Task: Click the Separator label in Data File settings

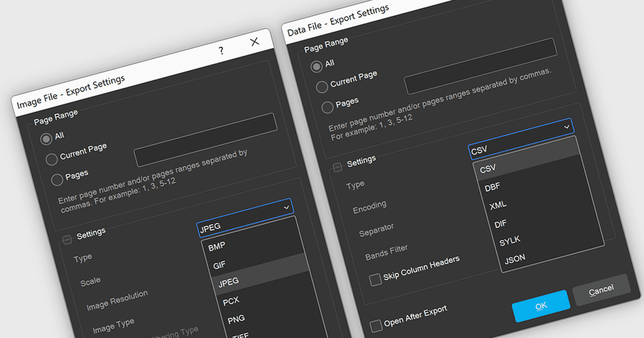Action: [x=376, y=229]
